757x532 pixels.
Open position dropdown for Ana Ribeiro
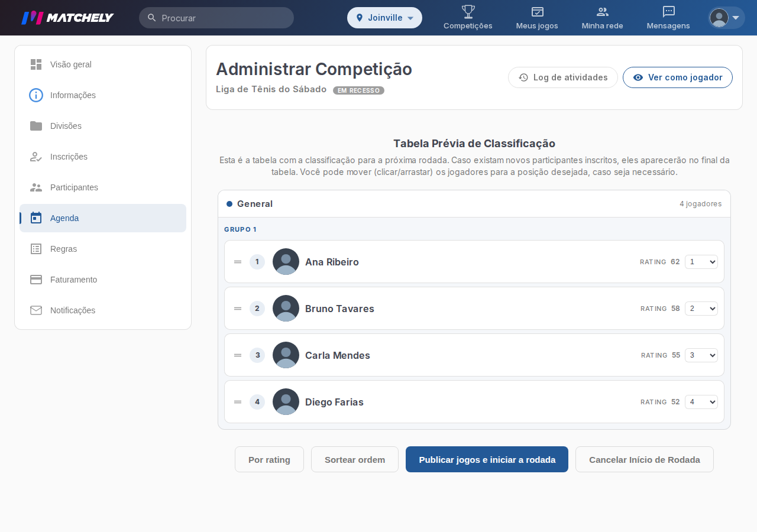tap(701, 262)
